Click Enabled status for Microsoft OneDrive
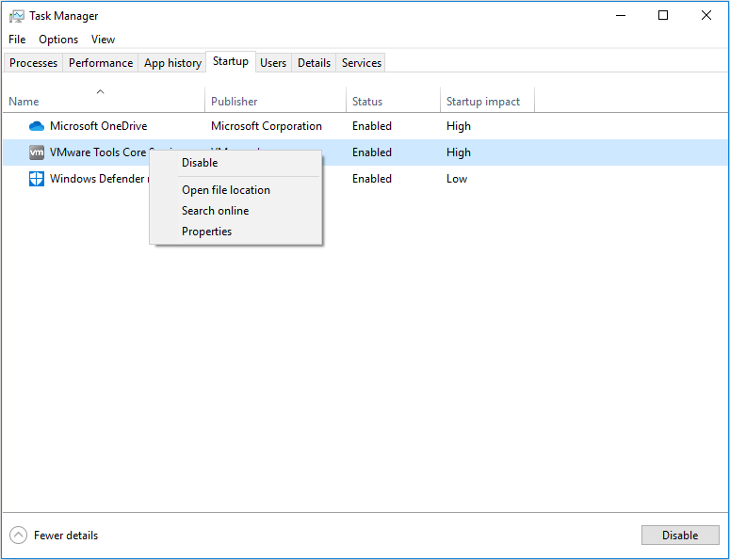Viewport: 730px width, 560px height. coord(372,126)
